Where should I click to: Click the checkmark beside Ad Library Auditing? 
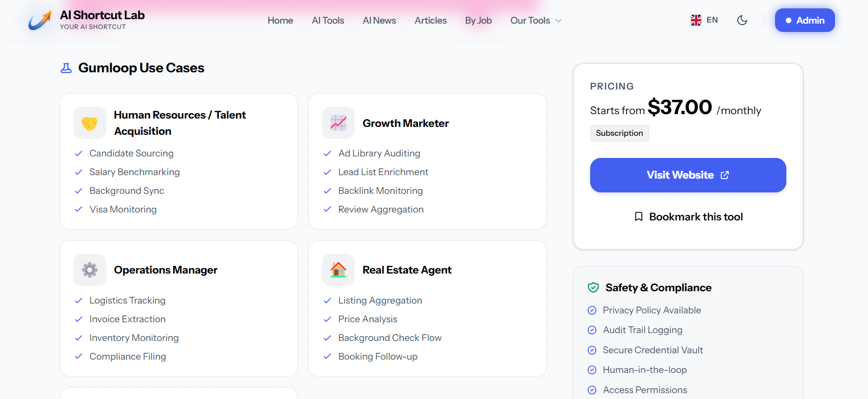(328, 153)
